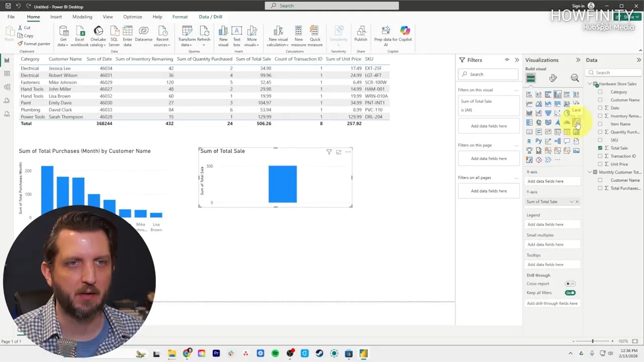The width and height of the screenshot is (644, 362).
Task: Check the Transaction ID field checkbox
Action: pyautogui.click(x=600, y=156)
